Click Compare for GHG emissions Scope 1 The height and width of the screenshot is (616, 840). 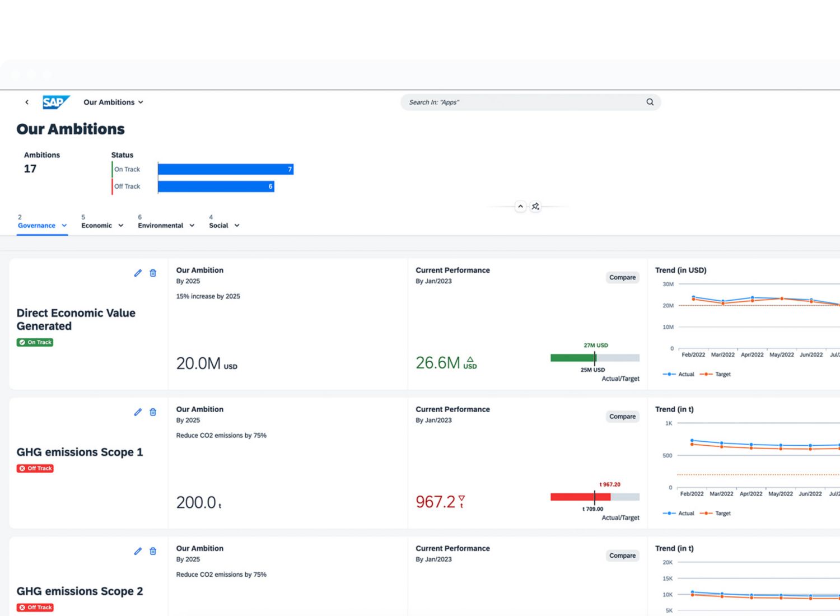[x=622, y=417]
